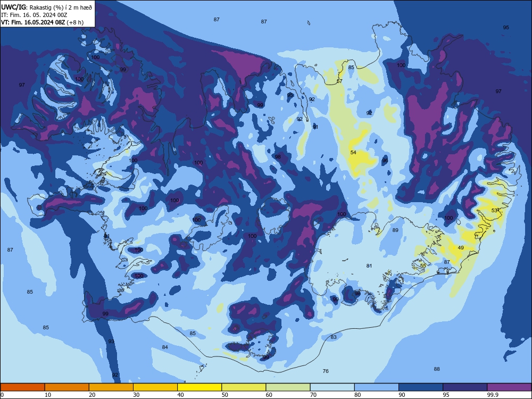Click the legend tick label '50'
532x399 pixels.
pos(225,395)
